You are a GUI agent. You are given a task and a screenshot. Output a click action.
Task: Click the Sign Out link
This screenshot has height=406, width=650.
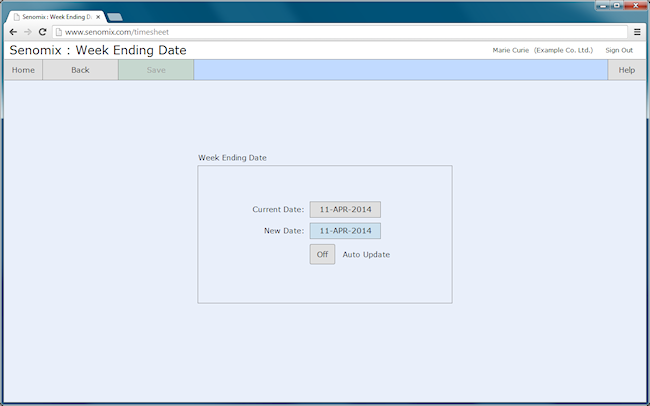[x=619, y=50]
